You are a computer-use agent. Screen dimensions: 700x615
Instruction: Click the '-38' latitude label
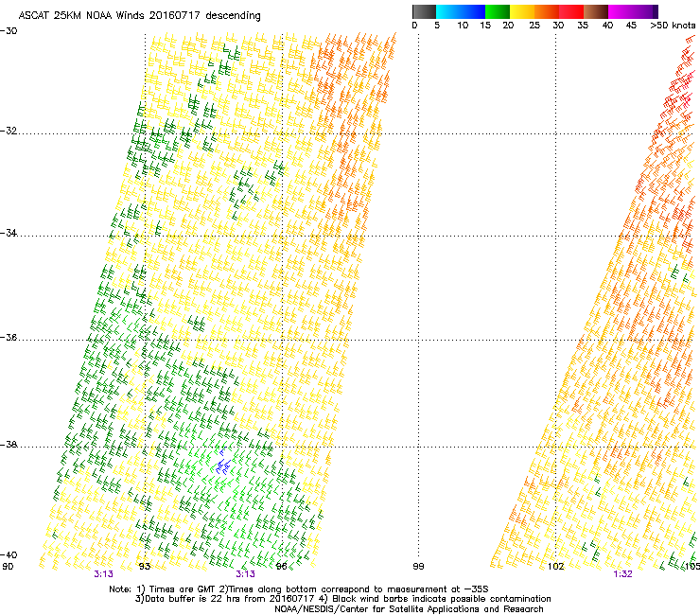pos(9,445)
